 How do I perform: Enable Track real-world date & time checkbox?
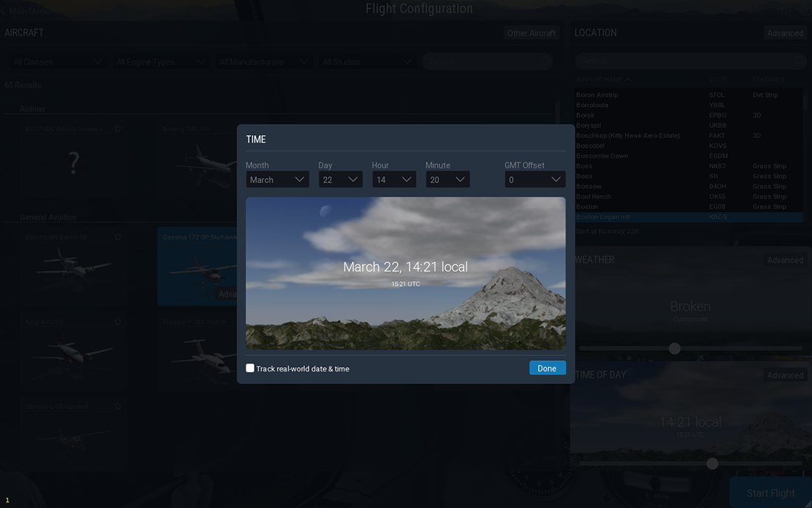(250, 368)
